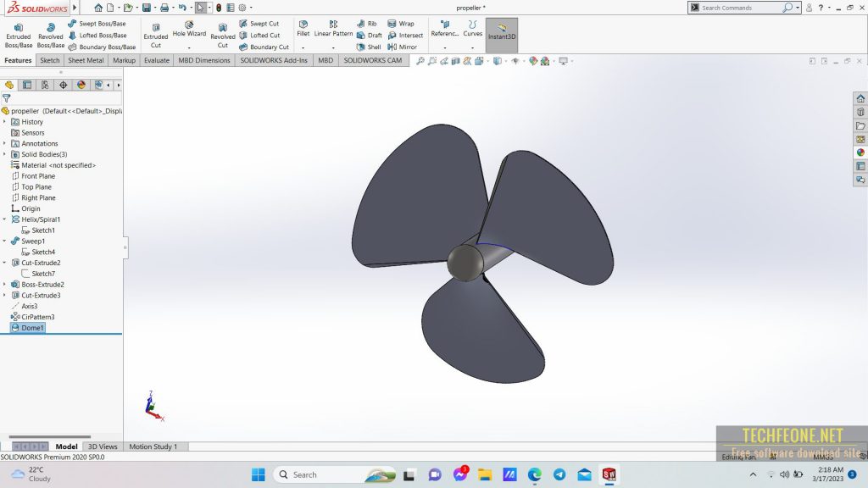
Task: Open Windows Start menu
Action: point(259,474)
